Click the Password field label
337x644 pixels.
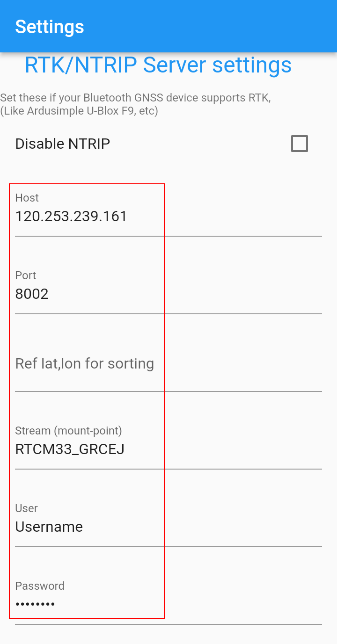(x=40, y=586)
